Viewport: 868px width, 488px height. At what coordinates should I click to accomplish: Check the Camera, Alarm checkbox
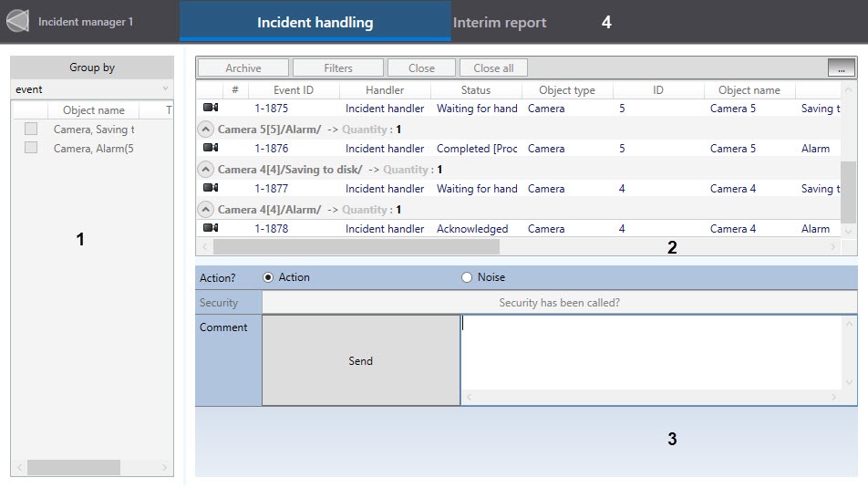(31, 148)
